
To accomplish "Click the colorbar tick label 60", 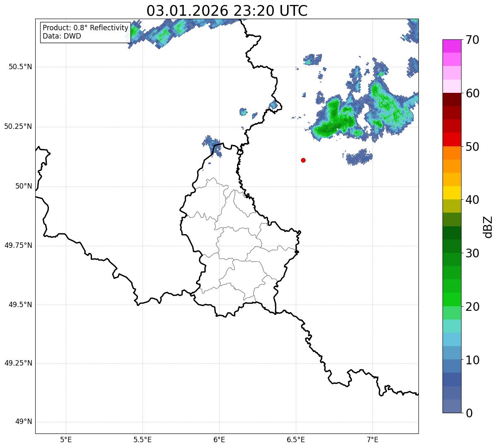I will [472, 93].
